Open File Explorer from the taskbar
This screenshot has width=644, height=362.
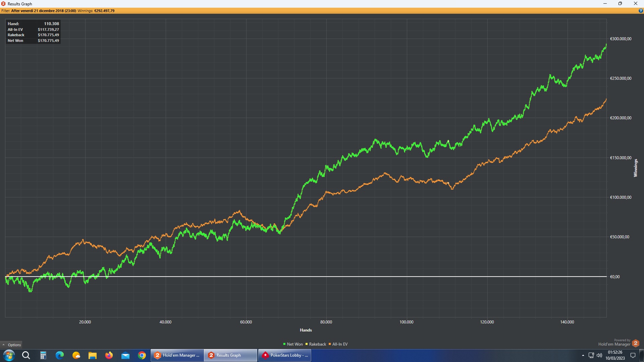[x=93, y=355]
